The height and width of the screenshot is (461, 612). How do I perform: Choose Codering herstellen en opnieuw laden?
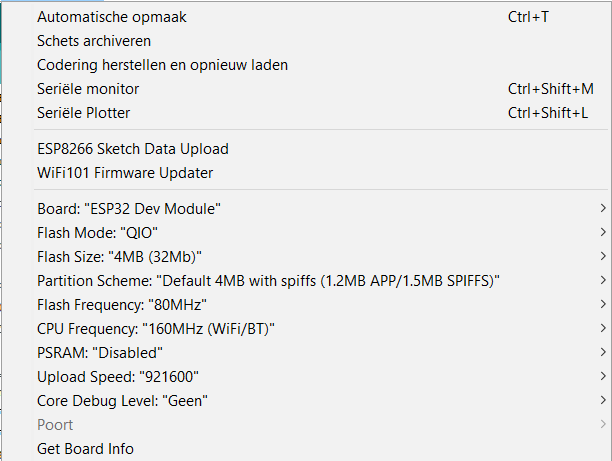162,65
